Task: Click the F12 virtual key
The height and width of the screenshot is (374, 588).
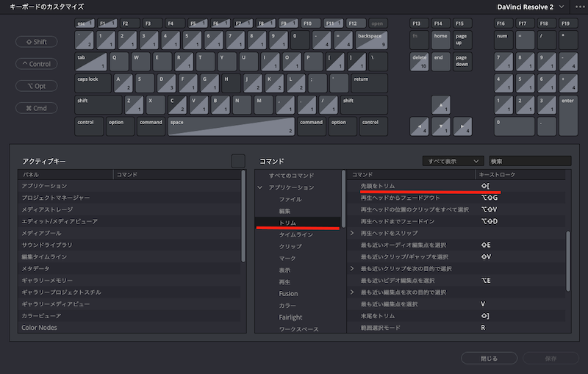Action: [356, 24]
